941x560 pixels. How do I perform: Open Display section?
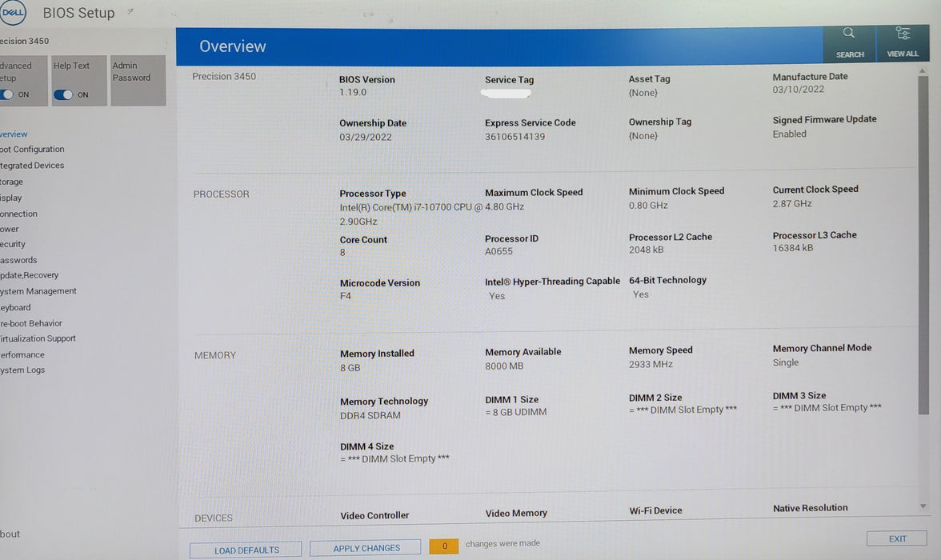[11, 198]
